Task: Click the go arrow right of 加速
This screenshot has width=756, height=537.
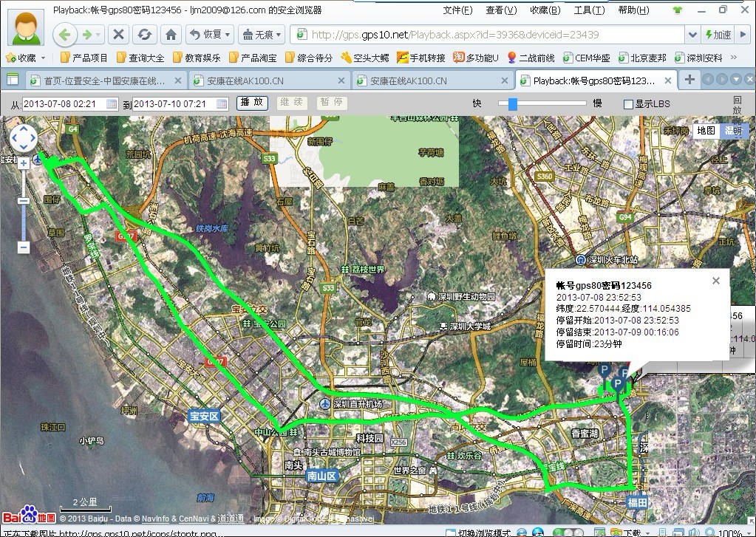Action: pyautogui.click(x=743, y=35)
